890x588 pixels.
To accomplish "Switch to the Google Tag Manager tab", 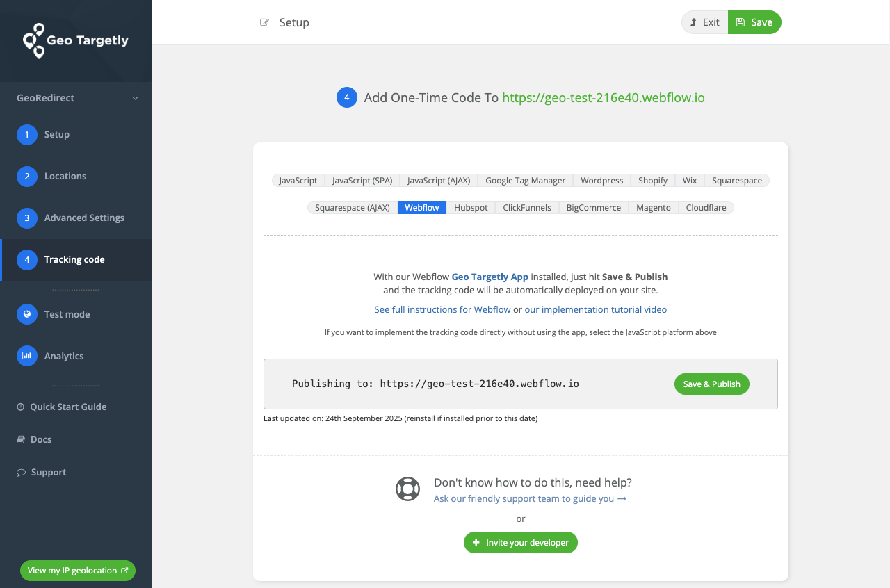I will (525, 180).
